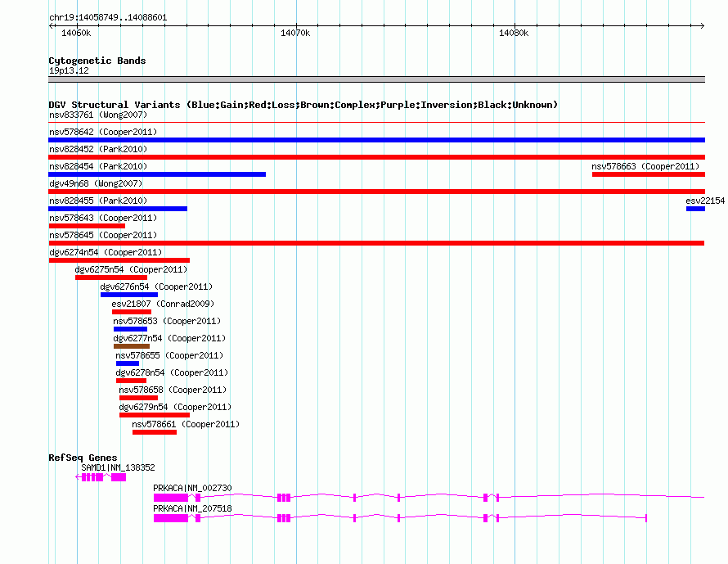Image resolution: width=728 pixels, height=564 pixels.
Task: Click the Cytogenetic Bands track title
Action: (97, 61)
